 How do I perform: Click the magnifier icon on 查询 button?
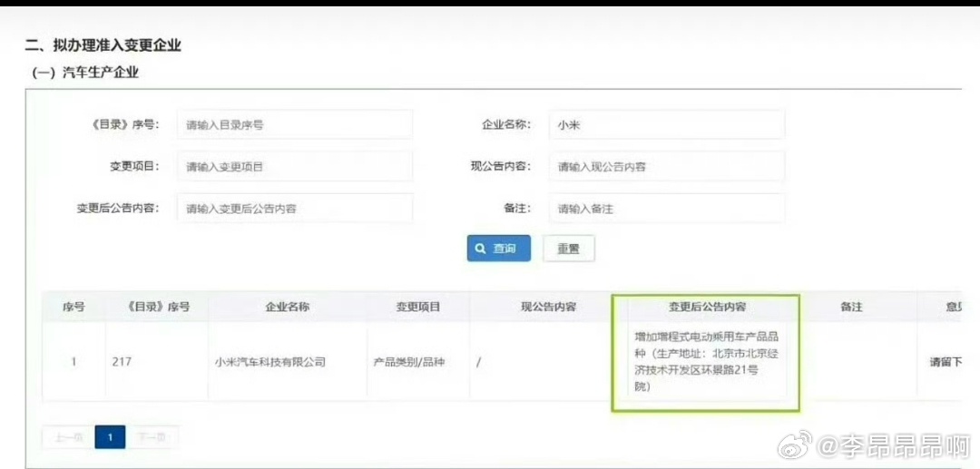pyautogui.click(x=481, y=249)
